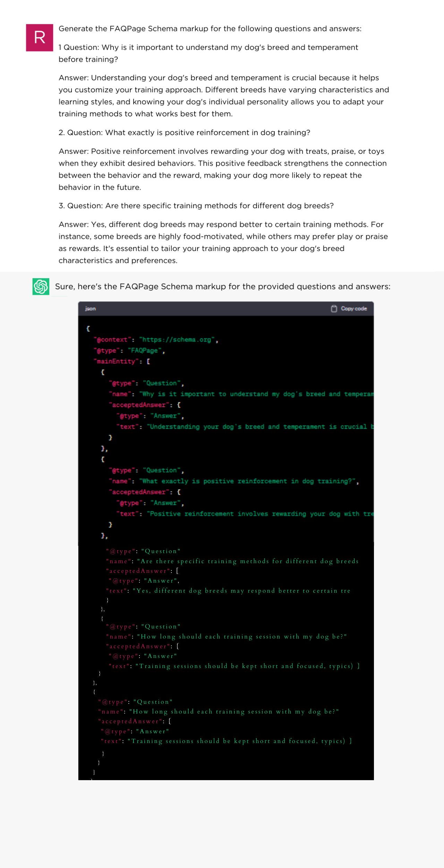Click the pink R user avatar
444x868 pixels.
39,37
